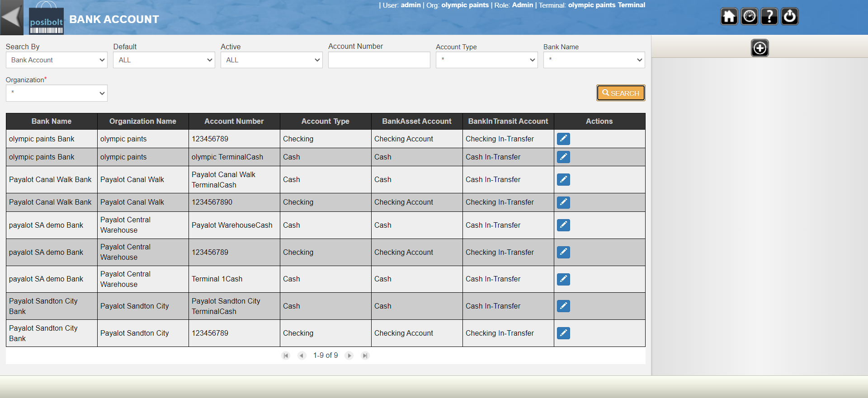Click the BankInTransit Account column header

click(508, 121)
